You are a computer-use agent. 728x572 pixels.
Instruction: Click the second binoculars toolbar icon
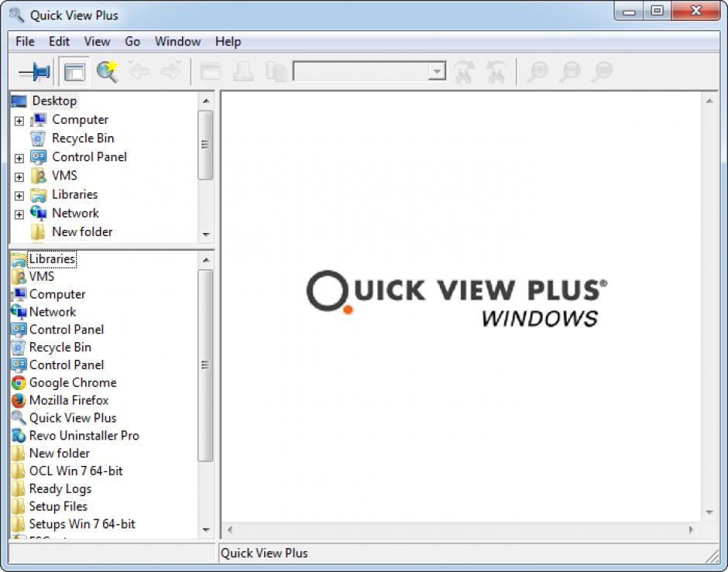(496, 72)
